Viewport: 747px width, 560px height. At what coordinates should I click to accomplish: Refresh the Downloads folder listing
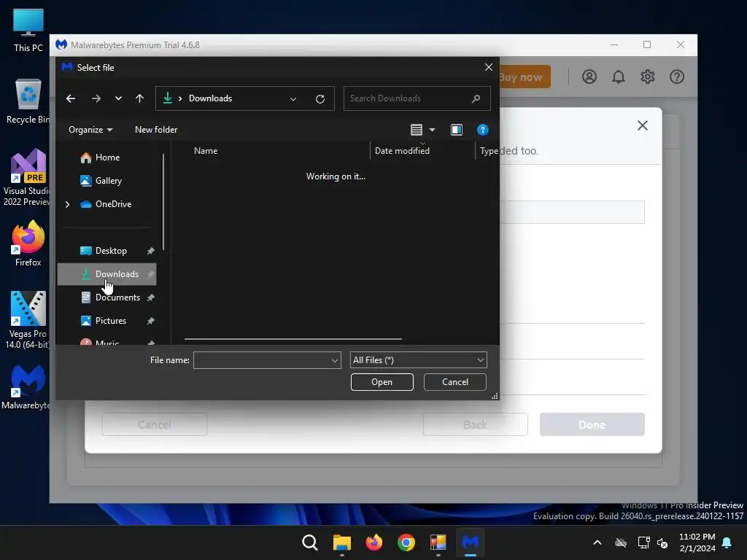tap(320, 98)
